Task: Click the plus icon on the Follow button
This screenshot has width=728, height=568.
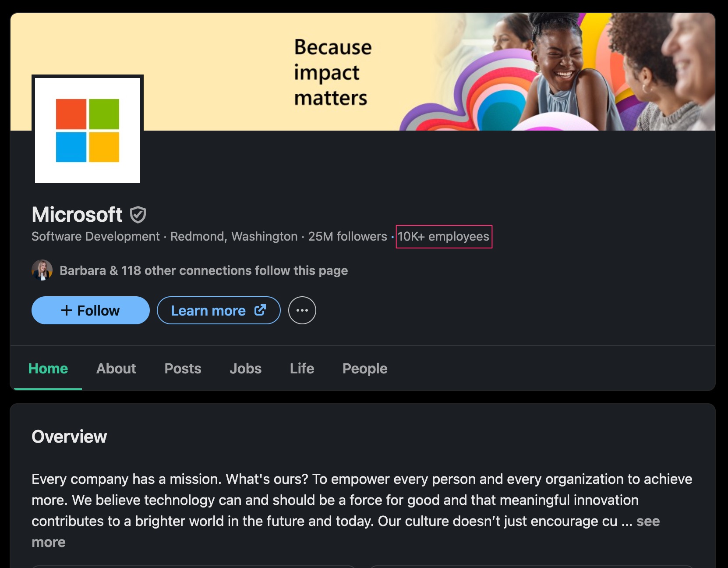Action: pos(66,310)
